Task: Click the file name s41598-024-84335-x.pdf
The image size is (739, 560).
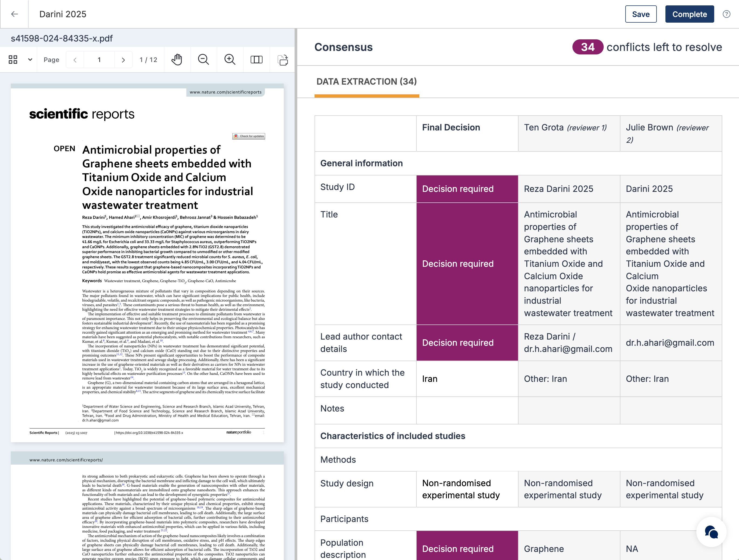Action: [x=62, y=39]
